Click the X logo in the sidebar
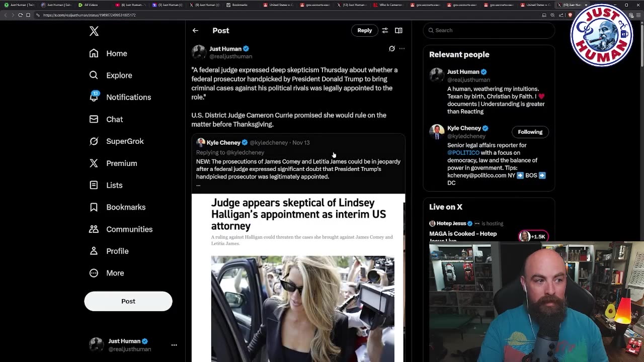The image size is (644, 362). (94, 31)
